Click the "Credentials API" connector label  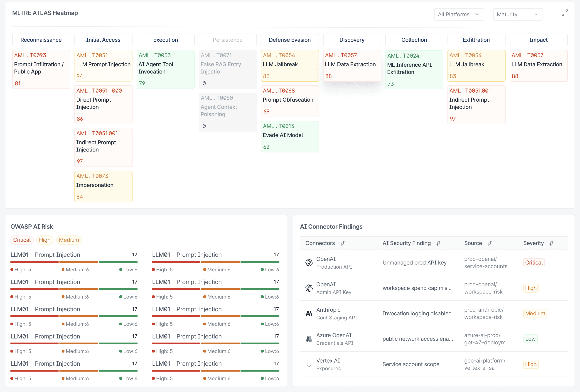point(335,343)
